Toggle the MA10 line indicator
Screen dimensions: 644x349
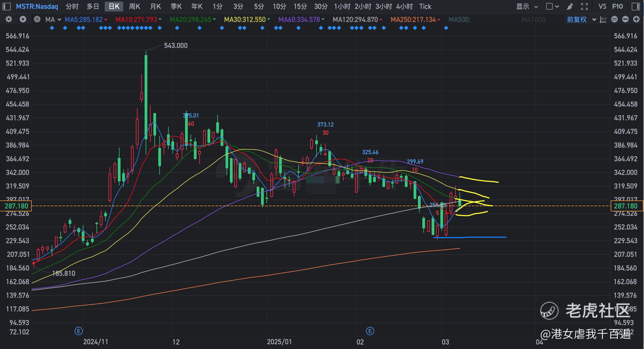pos(138,19)
